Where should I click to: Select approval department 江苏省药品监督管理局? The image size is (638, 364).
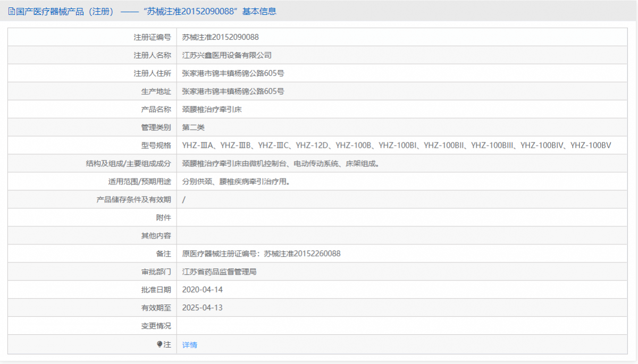coord(220,272)
